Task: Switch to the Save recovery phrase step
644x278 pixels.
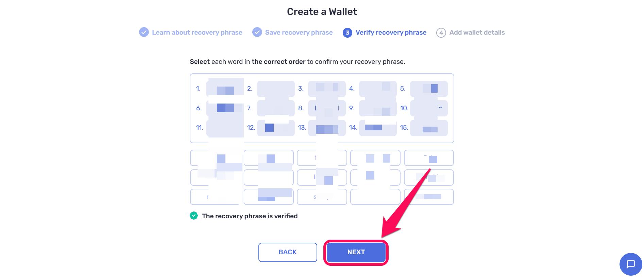Action: tap(299, 32)
